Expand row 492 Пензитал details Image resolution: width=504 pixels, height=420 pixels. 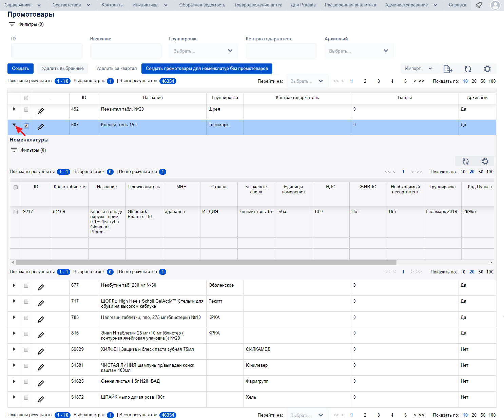pyautogui.click(x=14, y=109)
